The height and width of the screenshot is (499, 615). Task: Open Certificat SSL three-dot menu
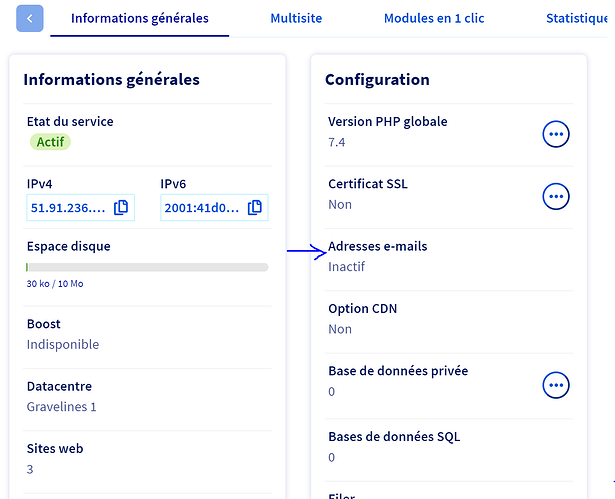[x=556, y=197]
